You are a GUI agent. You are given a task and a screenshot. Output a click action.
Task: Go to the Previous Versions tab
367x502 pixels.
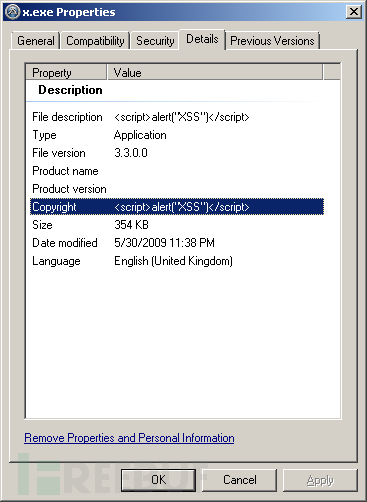tap(272, 41)
